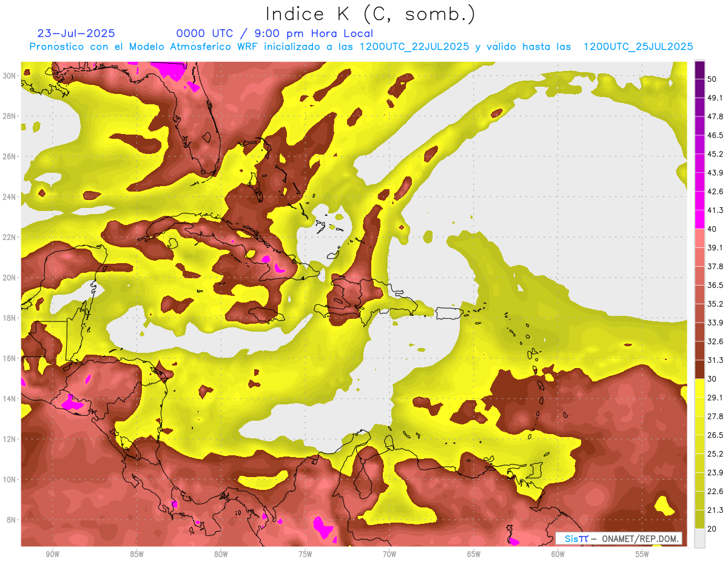728x562 pixels.
Task: Click the colorbar value '49.1'
Action: click(x=715, y=98)
